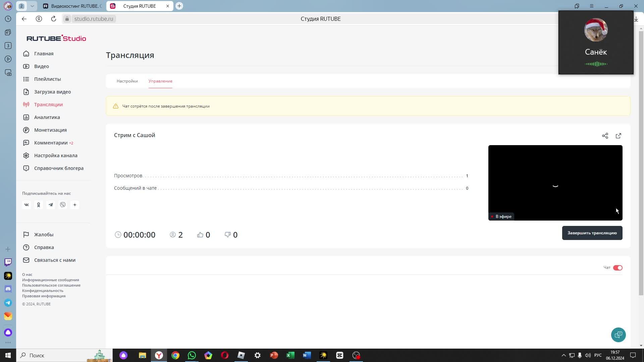The height and width of the screenshot is (362, 644).
Task: Open the share icon for the stream
Action: tap(605, 136)
